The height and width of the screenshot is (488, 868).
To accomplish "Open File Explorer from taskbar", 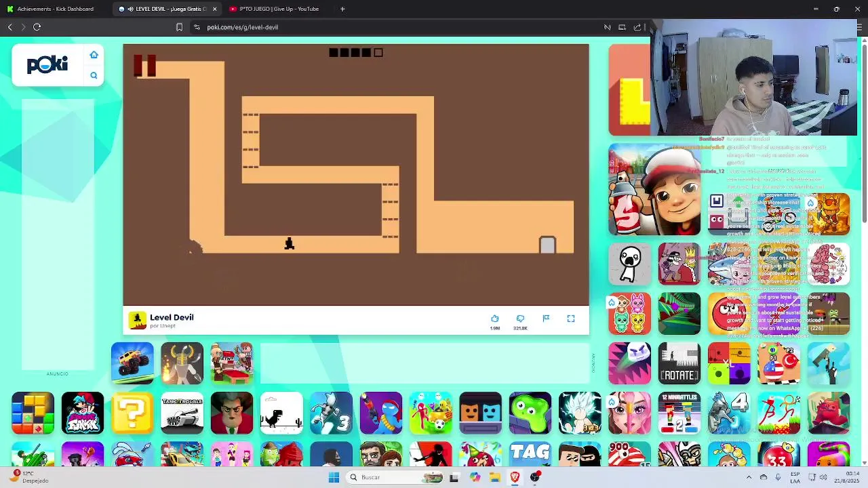I will [x=495, y=477].
